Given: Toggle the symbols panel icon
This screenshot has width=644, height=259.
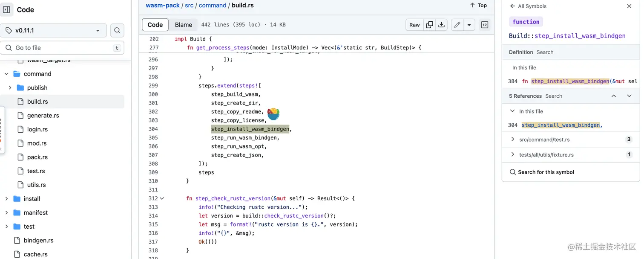Looking at the screenshot, I should pyautogui.click(x=485, y=25).
